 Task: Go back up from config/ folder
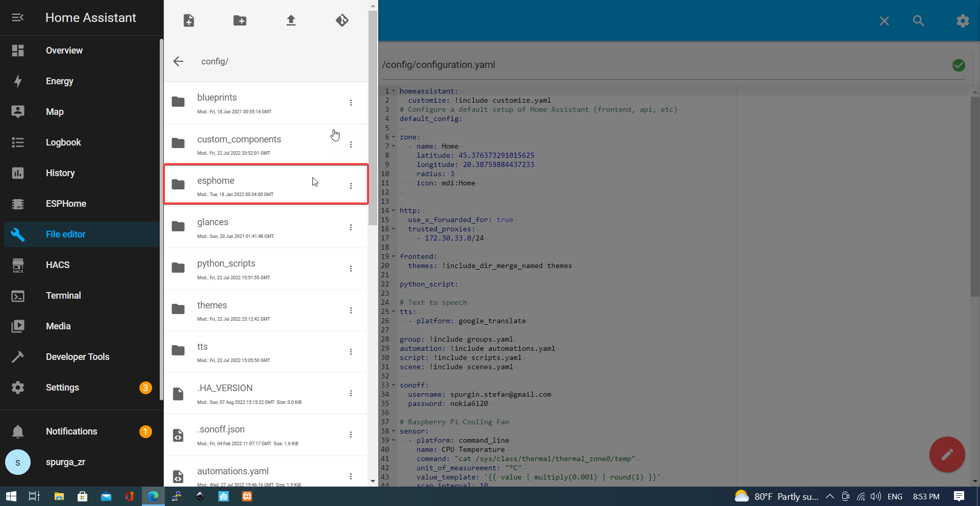click(x=178, y=61)
